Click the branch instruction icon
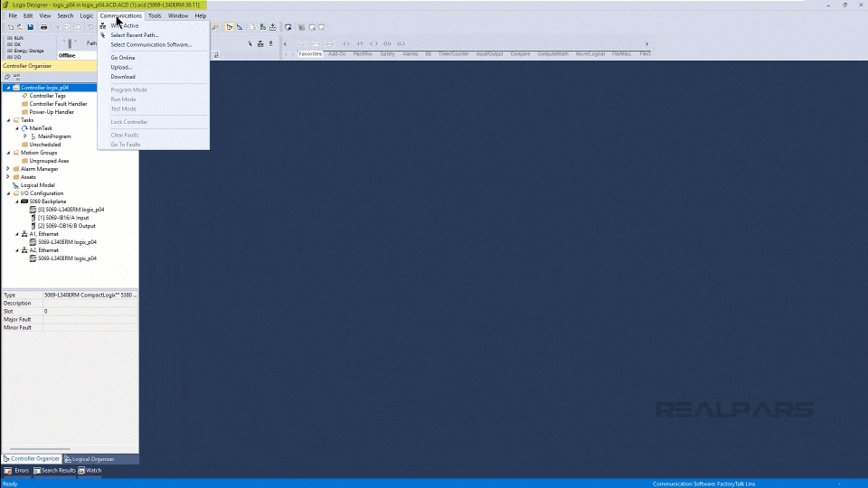 tap(316, 43)
